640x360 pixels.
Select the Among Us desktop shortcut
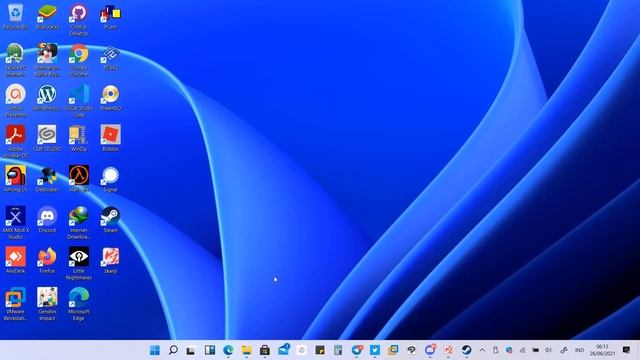click(x=16, y=178)
